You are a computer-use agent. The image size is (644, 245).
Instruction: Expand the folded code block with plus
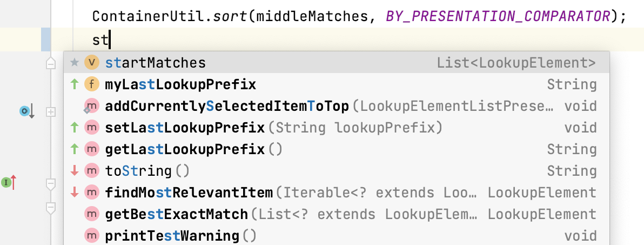51,112
